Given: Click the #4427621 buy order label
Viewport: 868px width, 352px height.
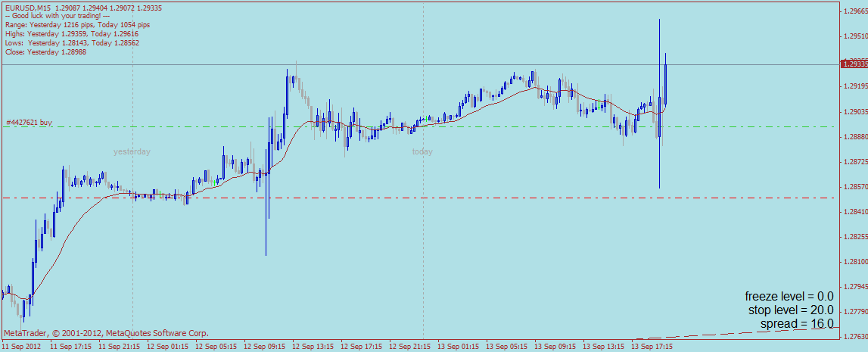Looking at the screenshot, I should pos(29,122).
